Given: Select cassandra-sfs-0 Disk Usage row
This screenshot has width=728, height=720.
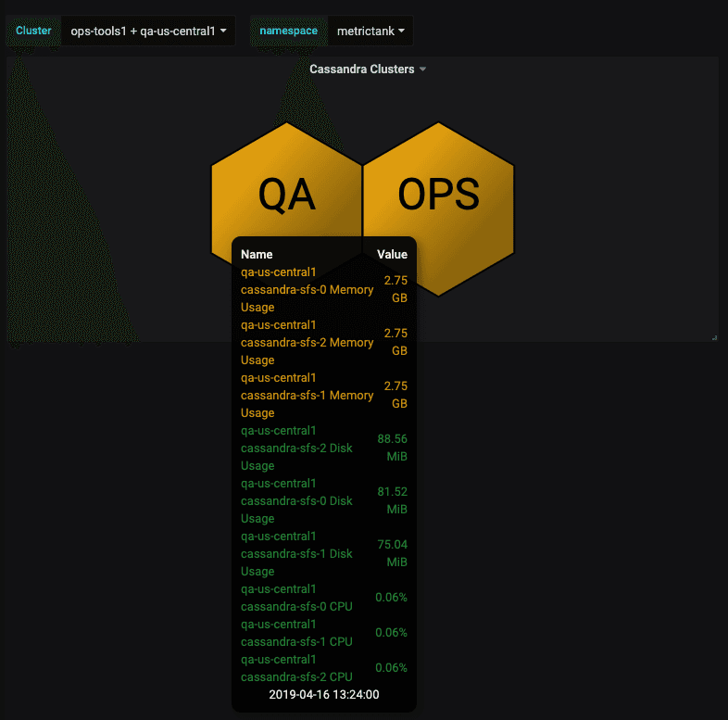Looking at the screenshot, I should (x=324, y=500).
